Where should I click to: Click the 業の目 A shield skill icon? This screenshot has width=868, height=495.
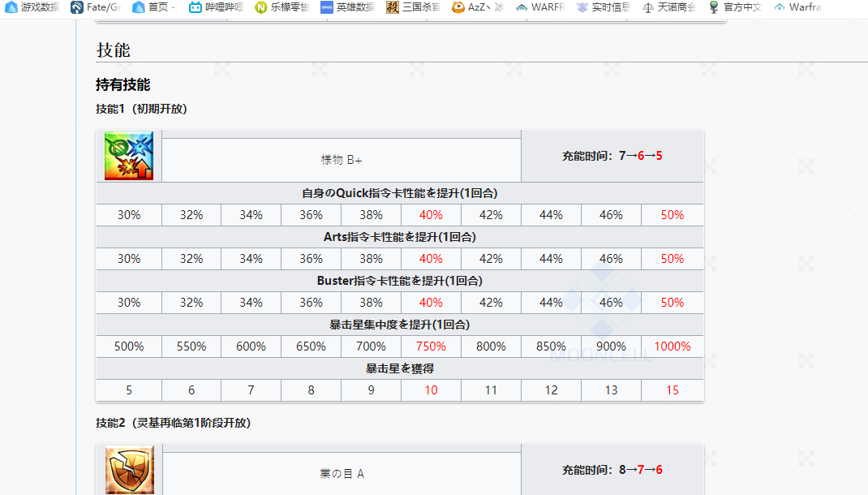(x=130, y=470)
